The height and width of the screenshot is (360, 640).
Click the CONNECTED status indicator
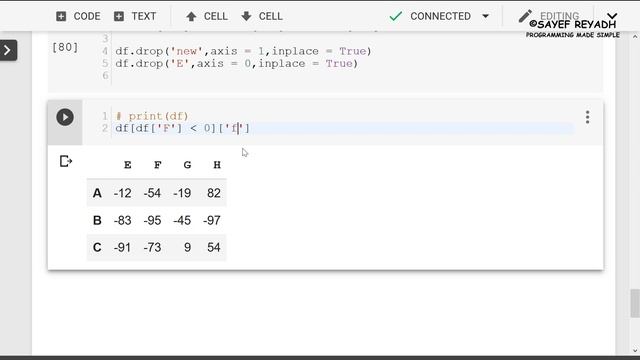click(x=430, y=16)
